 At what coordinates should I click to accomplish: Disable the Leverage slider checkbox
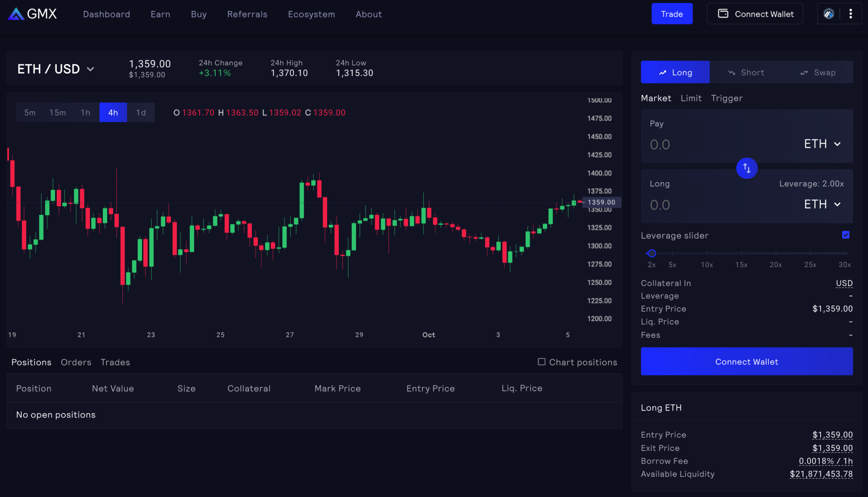coord(846,235)
